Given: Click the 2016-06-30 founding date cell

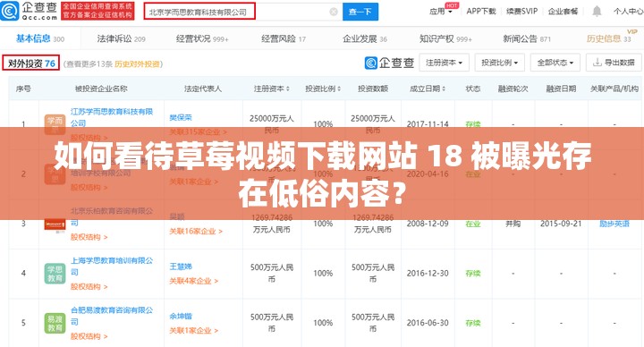Looking at the screenshot, I should point(428,323).
